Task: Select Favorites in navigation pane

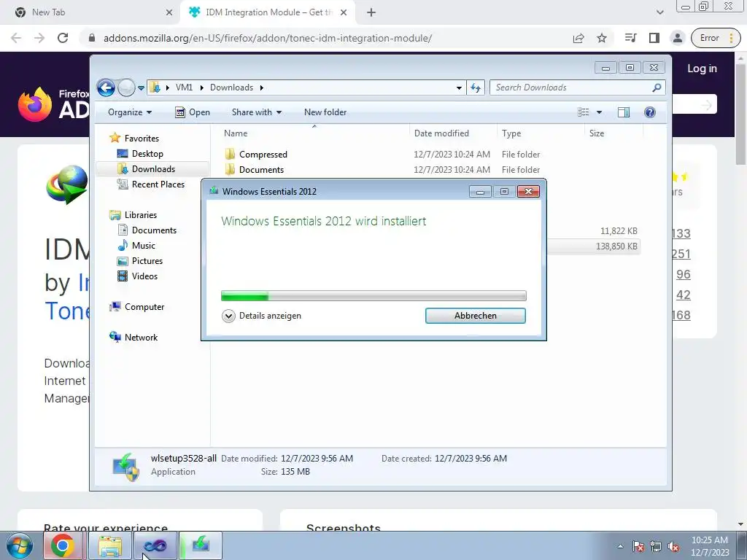Action: tap(134, 138)
